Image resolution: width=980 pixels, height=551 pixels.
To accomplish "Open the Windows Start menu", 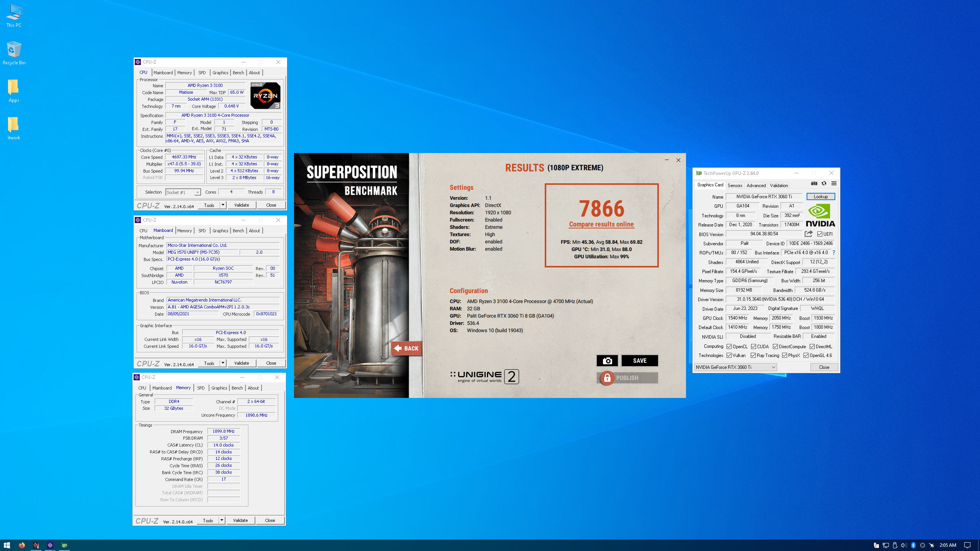I will [7, 545].
